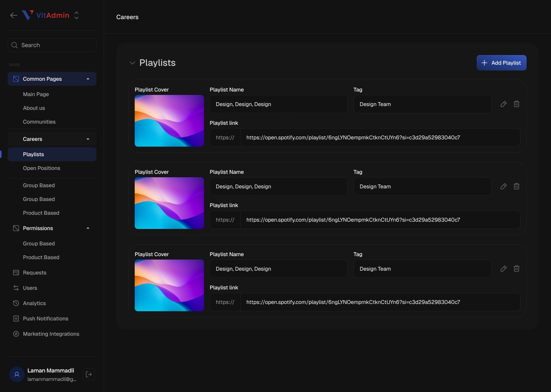
Task: Collapse the Careers submenu
Action: point(88,139)
